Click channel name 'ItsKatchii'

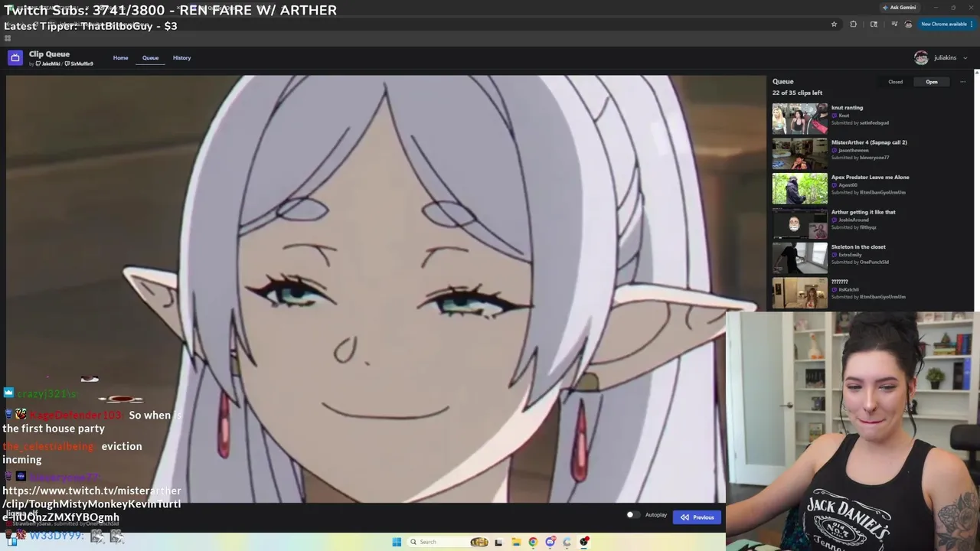click(x=848, y=289)
